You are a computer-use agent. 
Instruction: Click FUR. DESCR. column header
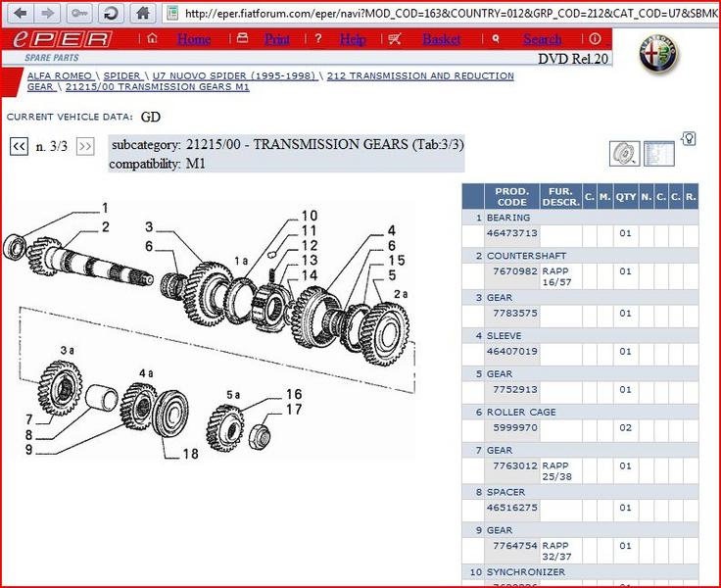pyautogui.click(x=560, y=196)
